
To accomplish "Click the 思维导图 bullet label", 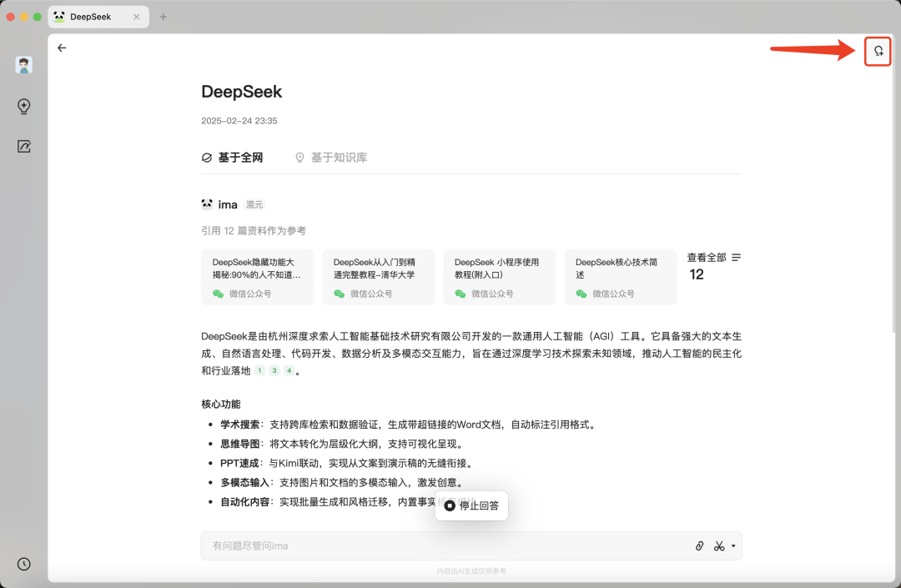I will coord(239,444).
